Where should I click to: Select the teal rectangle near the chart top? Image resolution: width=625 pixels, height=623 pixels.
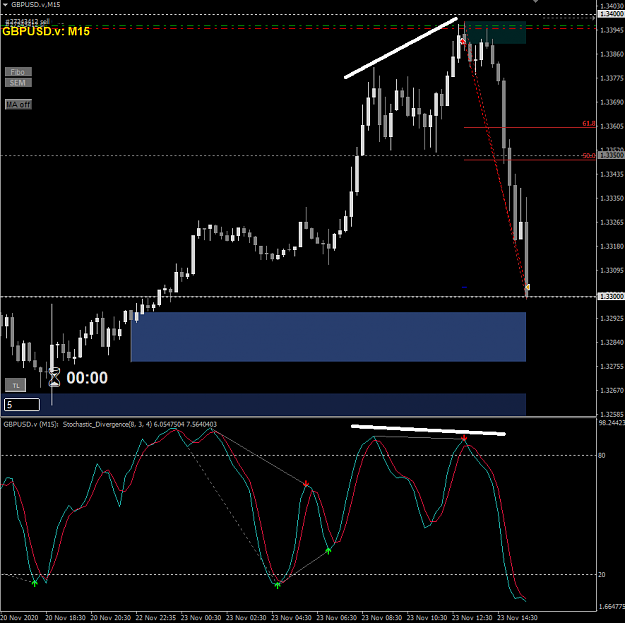point(495,32)
